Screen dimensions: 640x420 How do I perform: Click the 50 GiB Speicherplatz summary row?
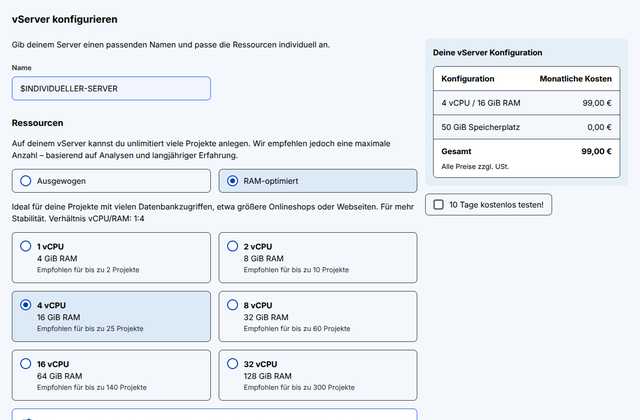[x=527, y=127]
